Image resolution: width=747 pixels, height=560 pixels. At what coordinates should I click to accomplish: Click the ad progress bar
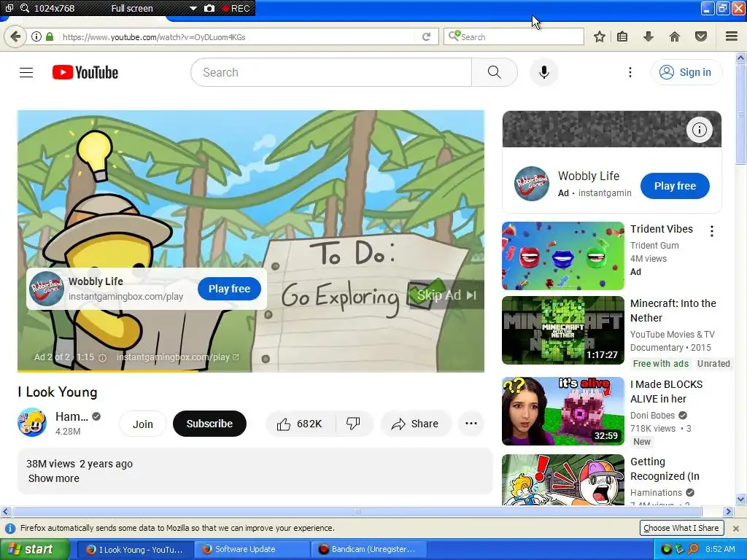pyautogui.click(x=251, y=371)
